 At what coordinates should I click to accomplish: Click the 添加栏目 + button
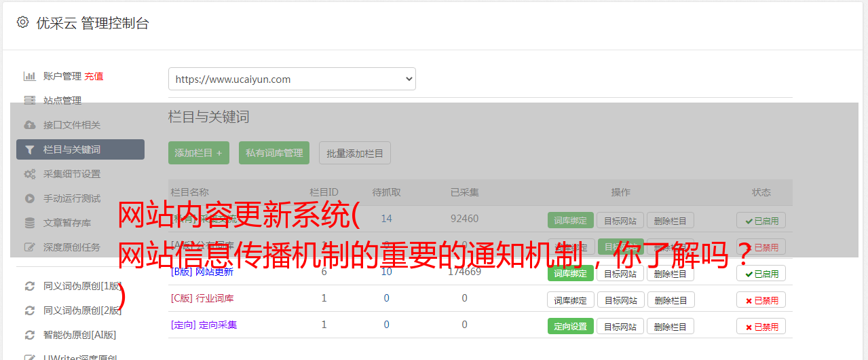coord(199,153)
